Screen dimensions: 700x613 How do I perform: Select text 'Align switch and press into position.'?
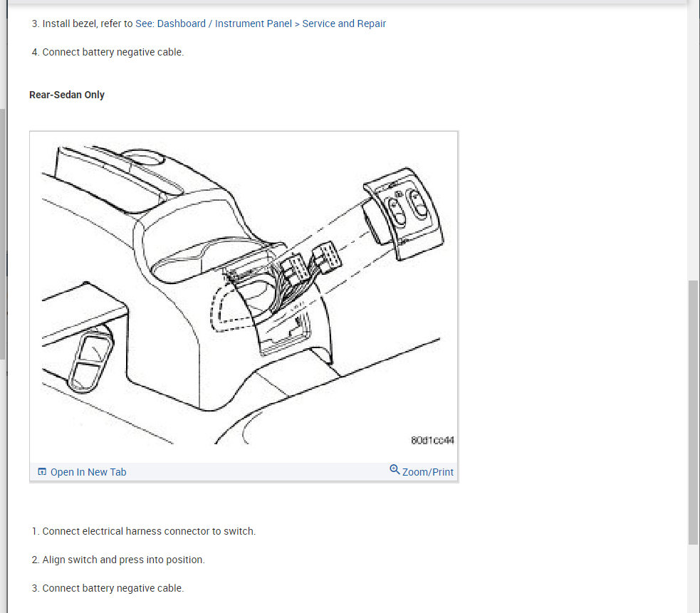click(123, 560)
